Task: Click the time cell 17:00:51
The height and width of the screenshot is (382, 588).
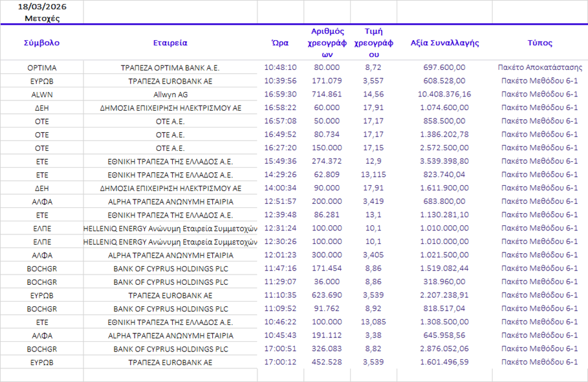Action: pos(280,349)
